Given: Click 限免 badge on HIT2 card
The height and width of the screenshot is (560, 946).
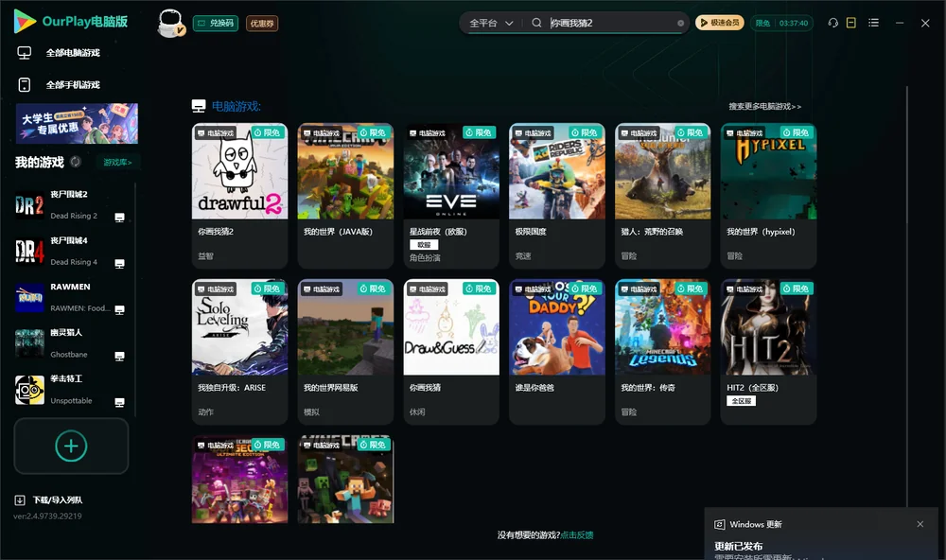Looking at the screenshot, I should 797,289.
